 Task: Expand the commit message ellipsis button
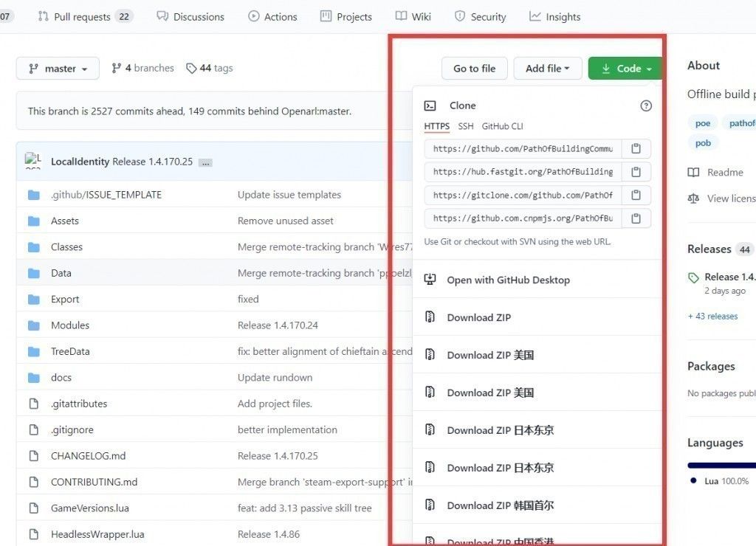click(x=205, y=162)
